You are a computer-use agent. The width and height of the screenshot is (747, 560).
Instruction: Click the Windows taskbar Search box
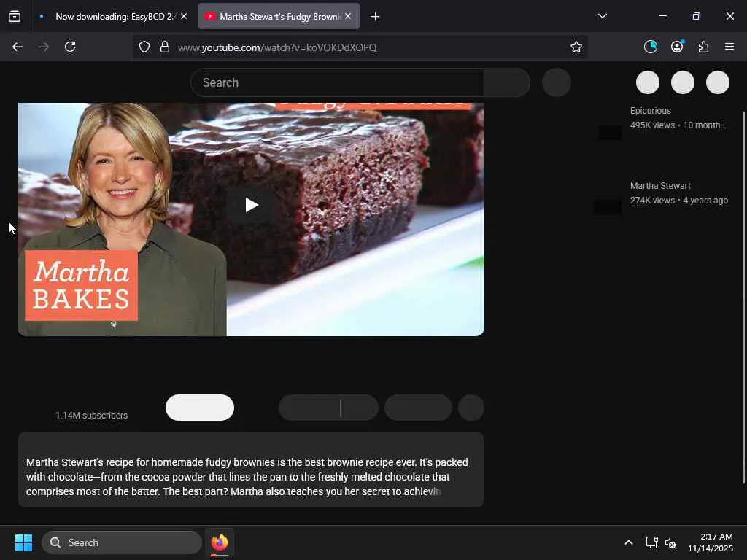click(122, 542)
